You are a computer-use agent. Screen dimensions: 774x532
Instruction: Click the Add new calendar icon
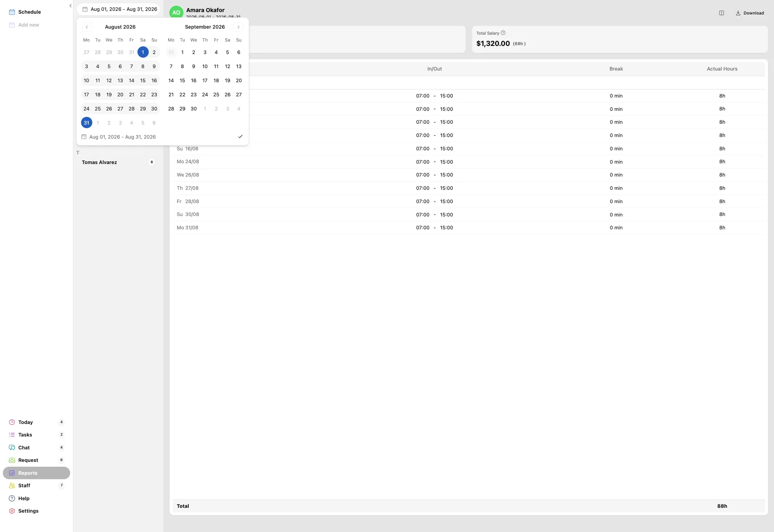(12, 25)
